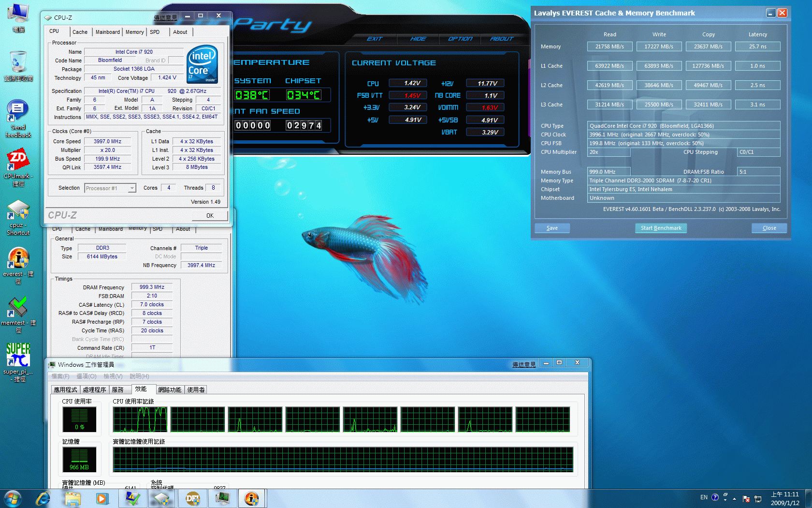Open the Processor #1 selection dropdown
The image size is (812, 508).
(110, 188)
